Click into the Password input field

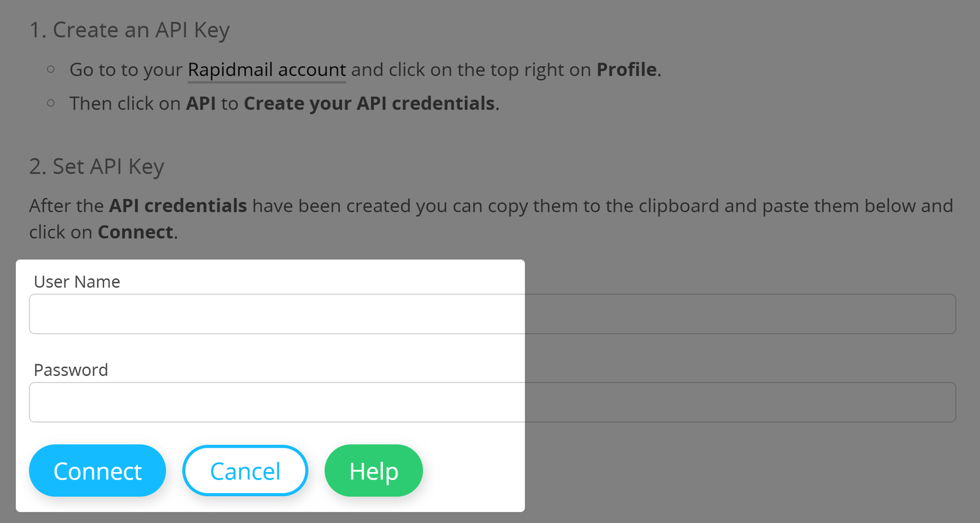pyautogui.click(x=276, y=402)
